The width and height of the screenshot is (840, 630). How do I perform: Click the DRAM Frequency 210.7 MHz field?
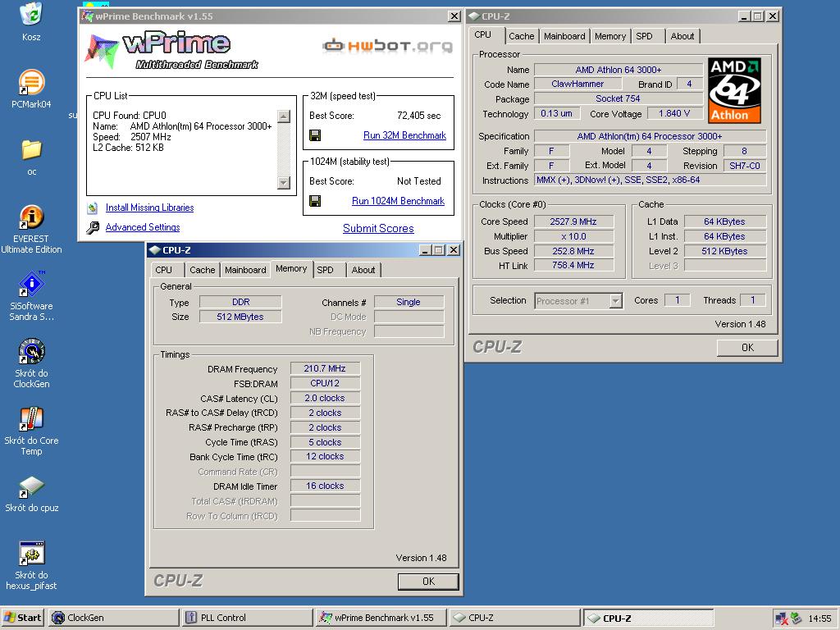pyautogui.click(x=325, y=368)
